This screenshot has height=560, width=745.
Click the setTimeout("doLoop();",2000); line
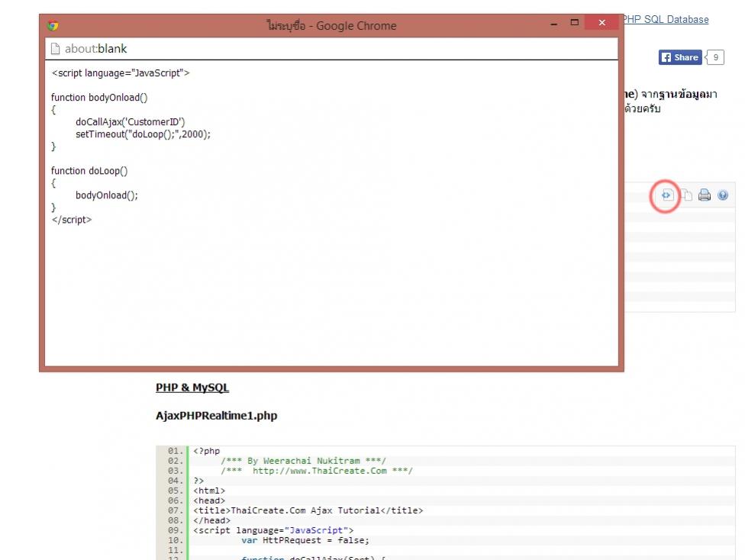pos(143,134)
